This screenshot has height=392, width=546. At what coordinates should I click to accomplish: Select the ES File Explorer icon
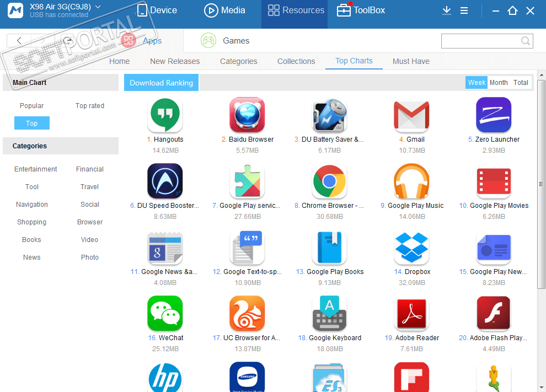329,377
